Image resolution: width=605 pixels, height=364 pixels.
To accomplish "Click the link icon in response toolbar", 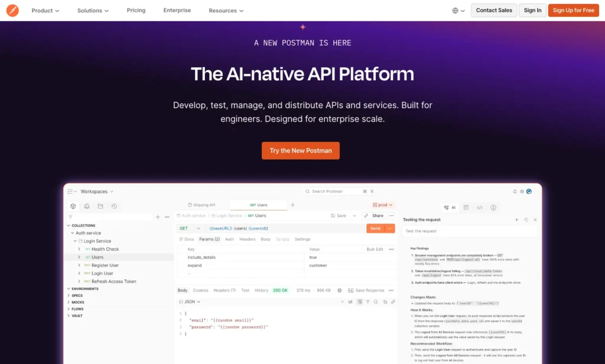I will (393, 302).
